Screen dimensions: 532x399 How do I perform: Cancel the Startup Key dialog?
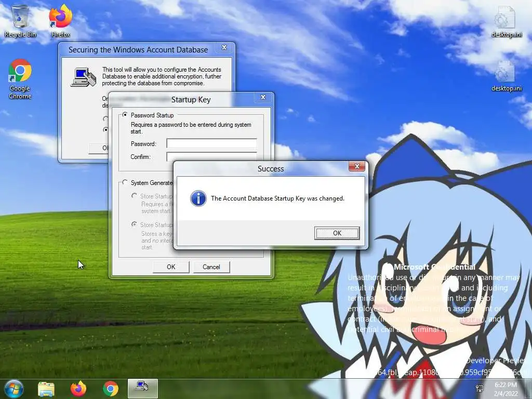coord(211,267)
